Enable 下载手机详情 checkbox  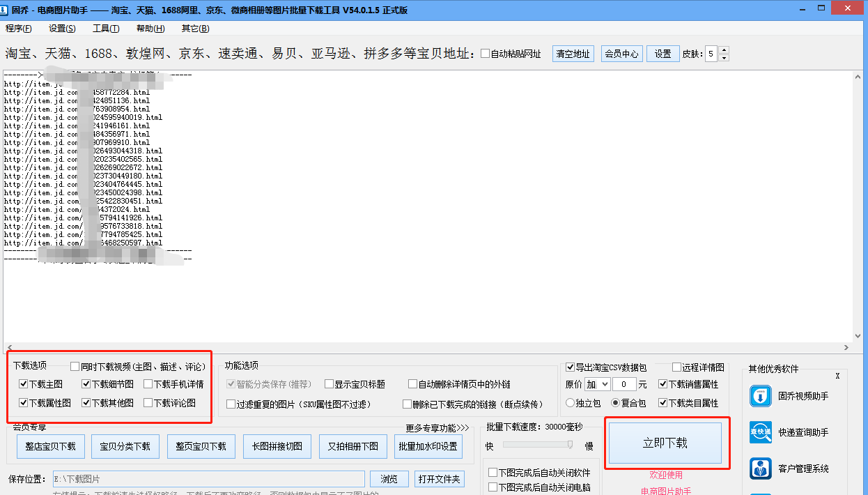coord(148,384)
